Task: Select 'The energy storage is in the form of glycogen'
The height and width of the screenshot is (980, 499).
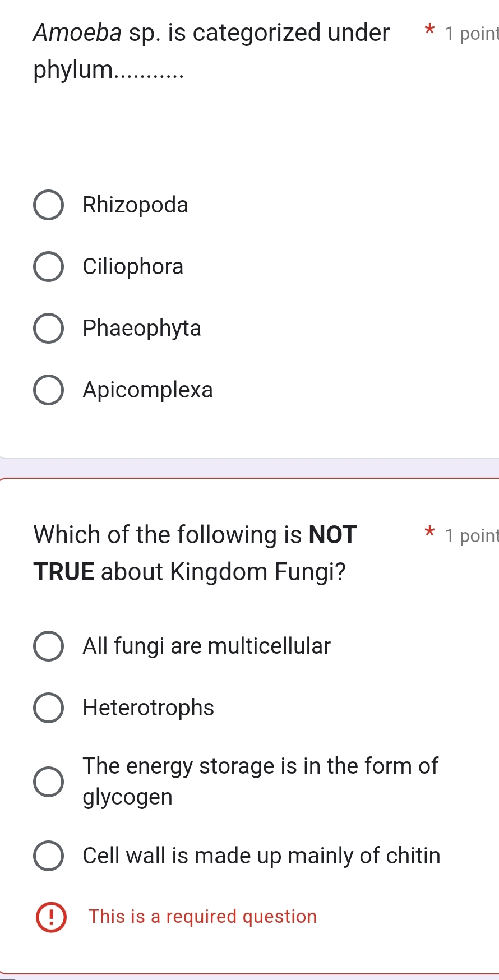Action: [48, 781]
